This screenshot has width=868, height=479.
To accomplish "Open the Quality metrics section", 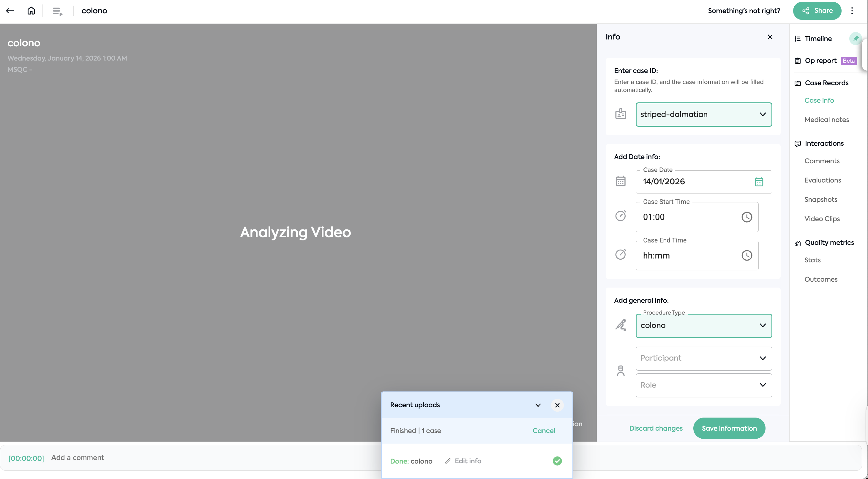I will pos(829,243).
